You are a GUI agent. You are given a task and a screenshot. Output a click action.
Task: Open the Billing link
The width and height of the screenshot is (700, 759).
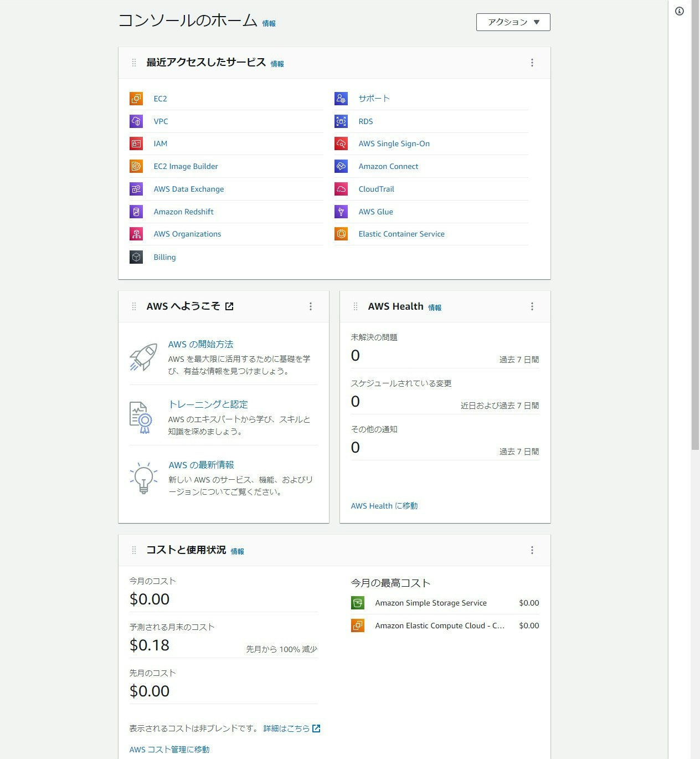pyautogui.click(x=164, y=257)
